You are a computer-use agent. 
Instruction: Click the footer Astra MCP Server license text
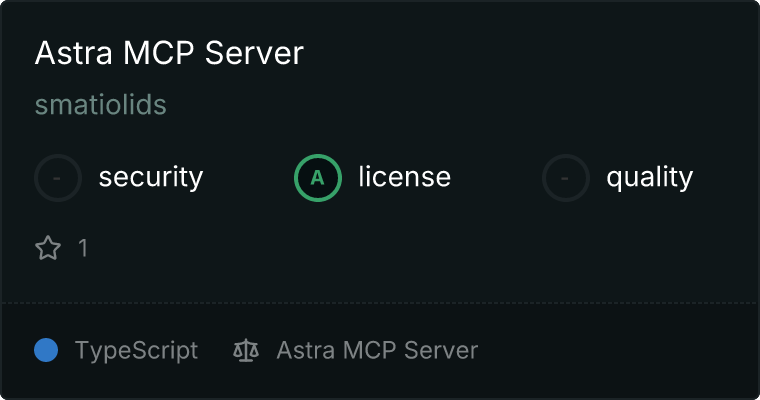[377, 351]
